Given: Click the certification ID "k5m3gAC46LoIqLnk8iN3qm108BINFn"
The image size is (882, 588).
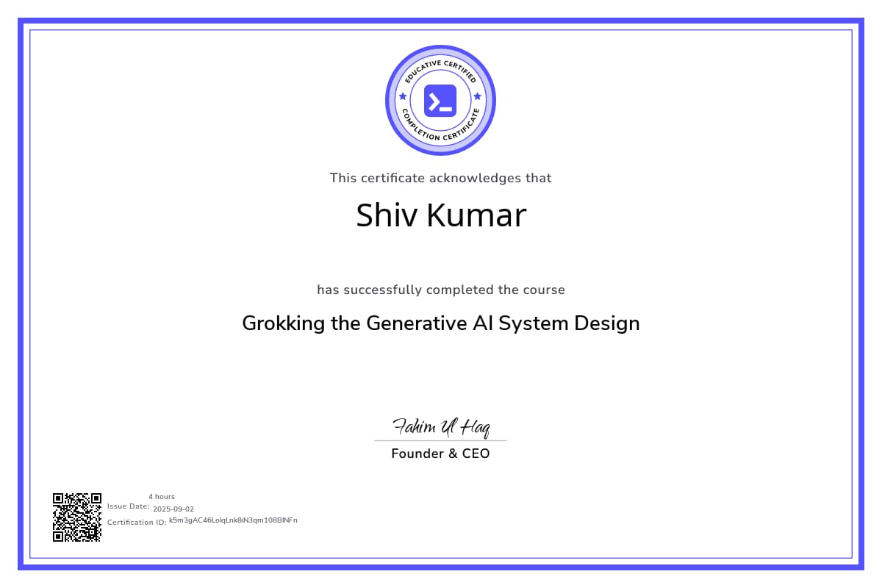Looking at the screenshot, I should [x=233, y=520].
